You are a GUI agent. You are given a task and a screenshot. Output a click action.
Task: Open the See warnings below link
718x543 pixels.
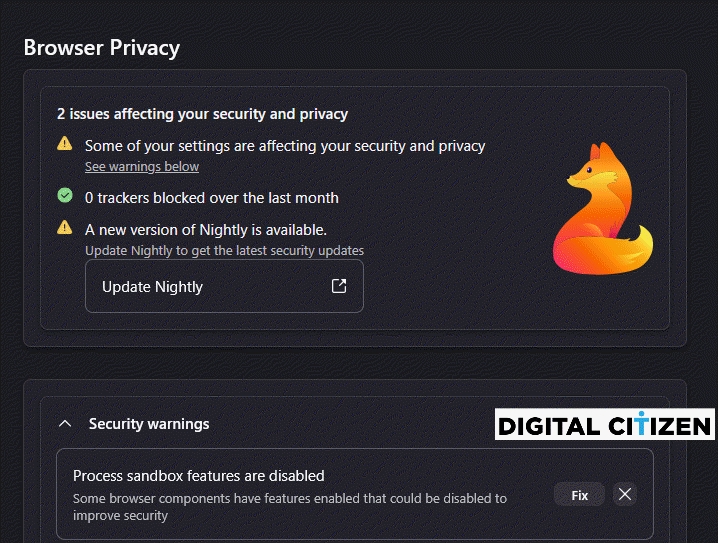click(x=142, y=167)
